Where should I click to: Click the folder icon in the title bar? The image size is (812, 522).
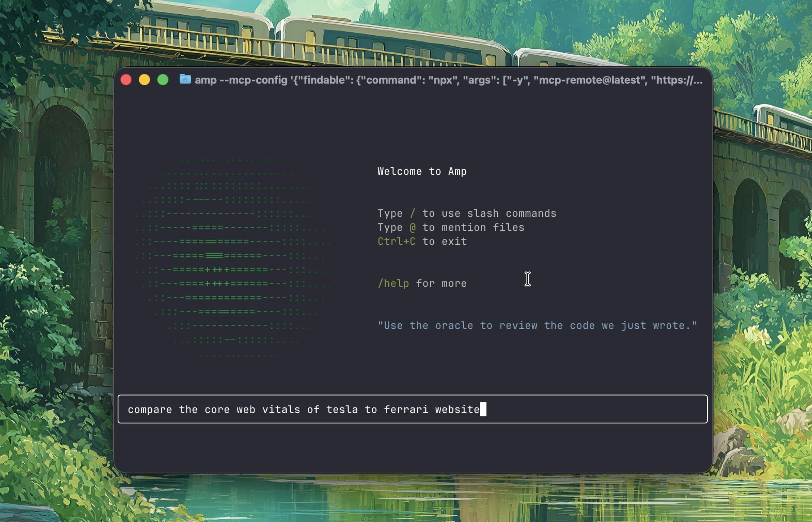click(185, 80)
